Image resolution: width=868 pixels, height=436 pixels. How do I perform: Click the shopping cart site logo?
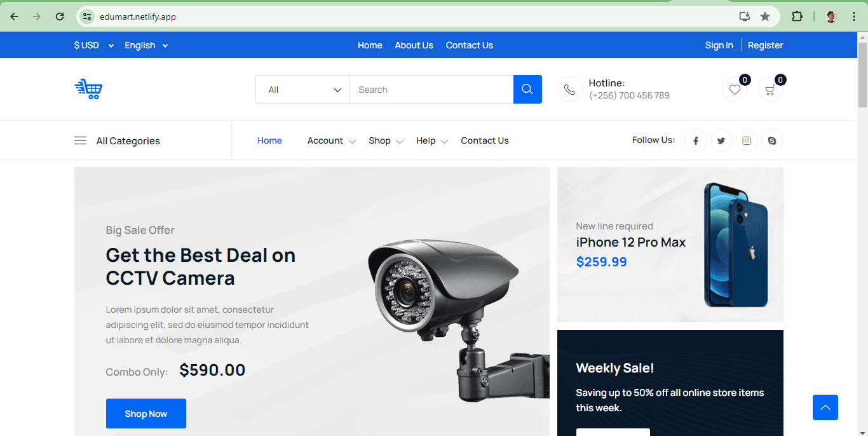pyautogui.click(x=88, y=89)
